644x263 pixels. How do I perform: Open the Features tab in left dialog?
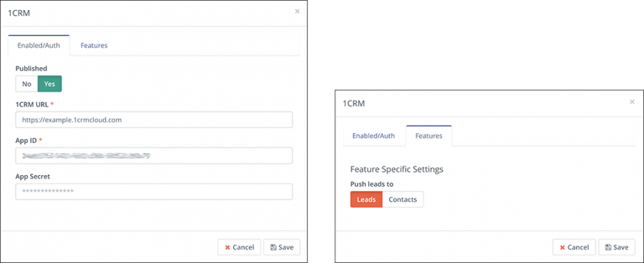tap(94, 46)
